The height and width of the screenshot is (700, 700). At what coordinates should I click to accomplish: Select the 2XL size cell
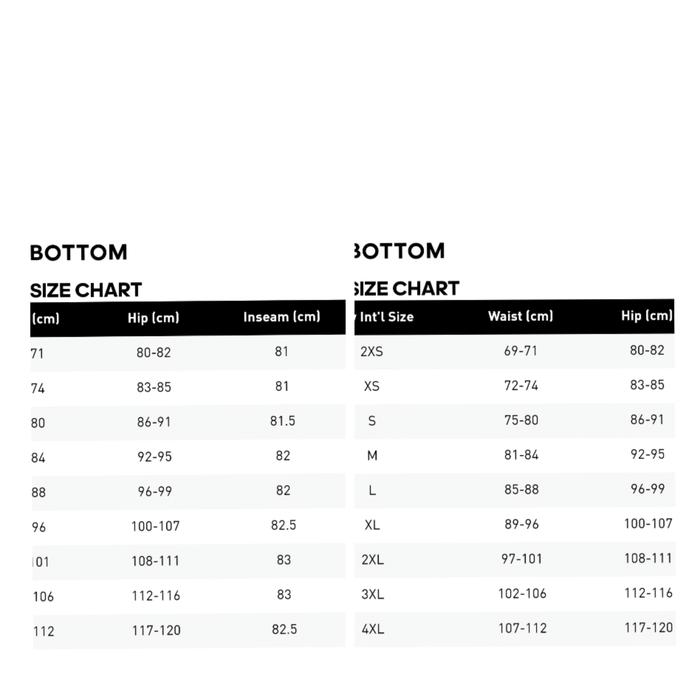pyautogui.click(x=372, y=560)
